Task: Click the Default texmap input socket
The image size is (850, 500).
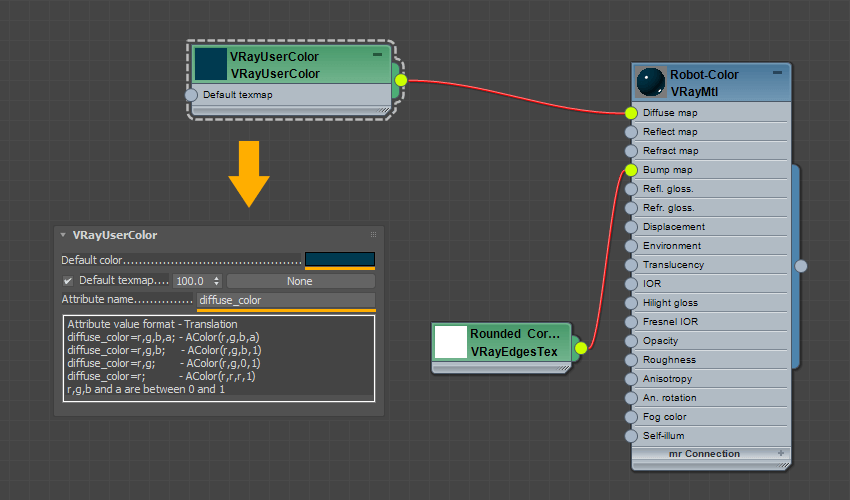Action: pyautogui.click(x=191, y=95)
